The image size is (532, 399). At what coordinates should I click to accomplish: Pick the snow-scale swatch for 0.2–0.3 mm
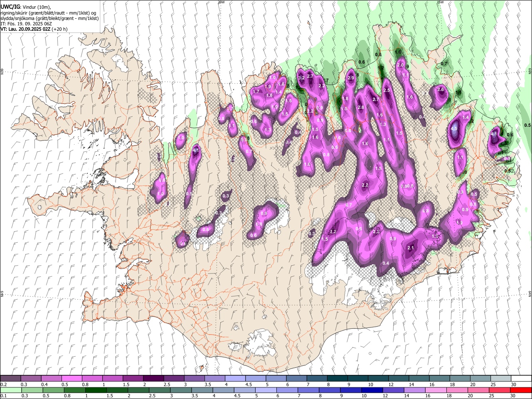[10, 378]
